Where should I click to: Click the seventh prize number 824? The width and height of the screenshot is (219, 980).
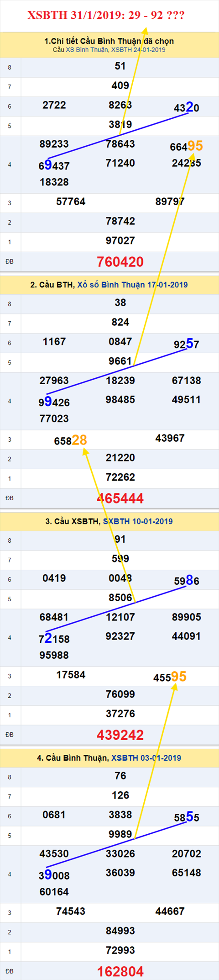(x=120, y=322)
